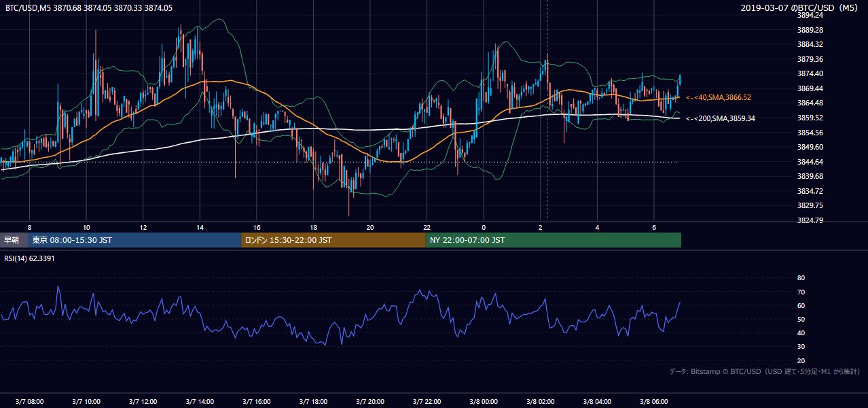The width and height of the screenshot is (868, 408).
Task: Click the 3/7 16:00 date label
Action: click(257, 402)
